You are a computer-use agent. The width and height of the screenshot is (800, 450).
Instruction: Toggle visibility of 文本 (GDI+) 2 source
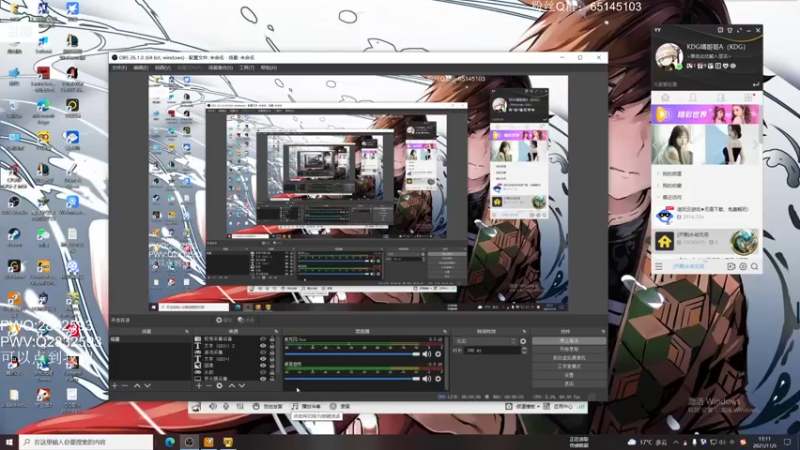click(x=263, y=345)
